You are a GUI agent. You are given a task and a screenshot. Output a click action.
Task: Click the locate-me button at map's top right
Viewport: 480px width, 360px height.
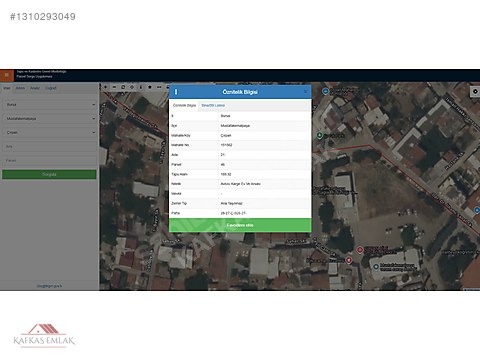point(475,91)
